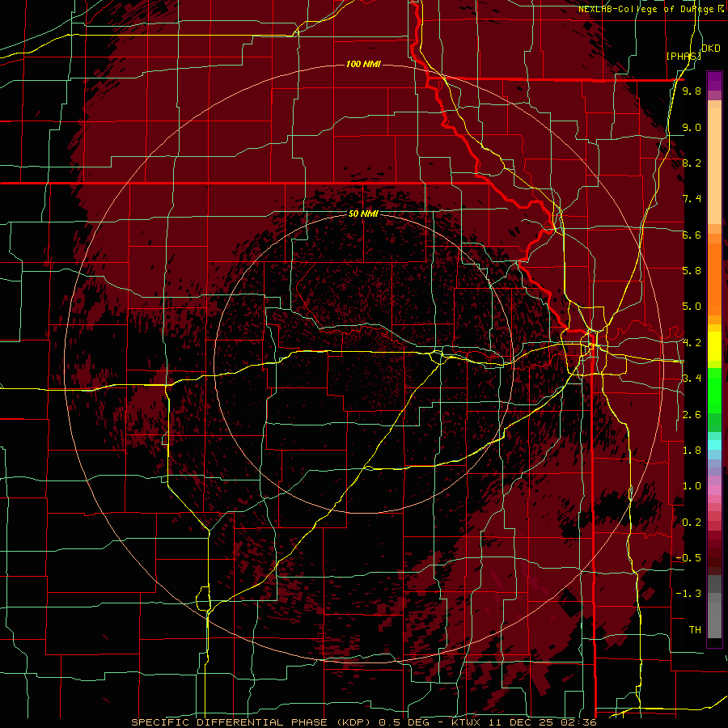Click the KTWX 11 DEC 25 02:36 timestamp
This screenshot has height=728, width=728.
click(523, 722)
